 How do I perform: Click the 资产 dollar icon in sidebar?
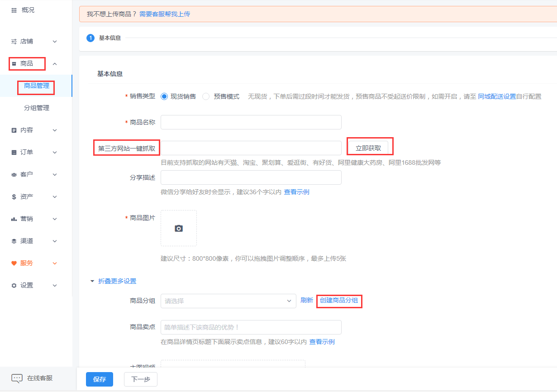tap(14, 197)
